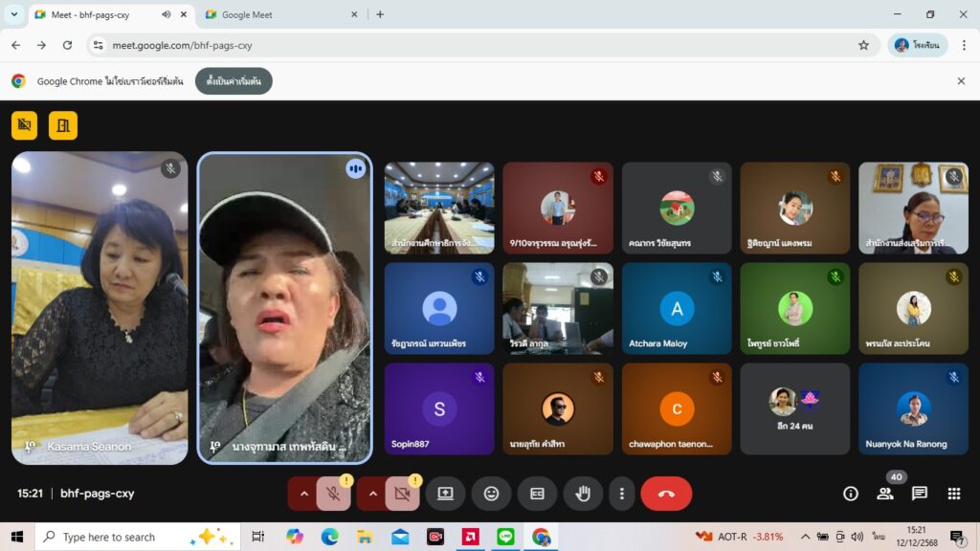Screen dimensions: 980x551
Task: Show the participants people panel
Action: point(884,494)
